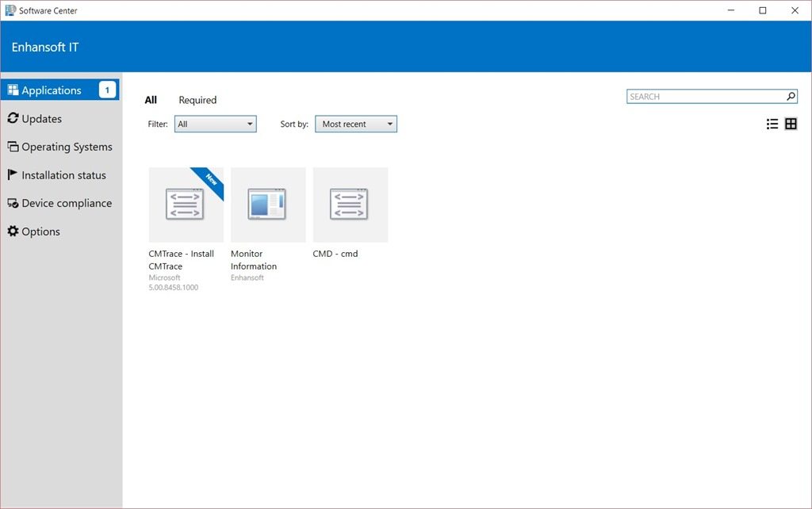
Task: Switch to the All tab
Action: pos(151,100)
